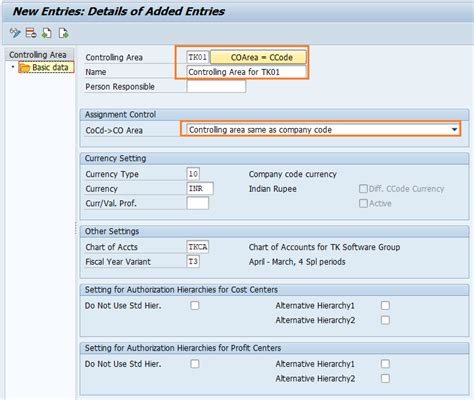Click the Currency INR field
474x400 pixels.
click(x=200, y=189)
